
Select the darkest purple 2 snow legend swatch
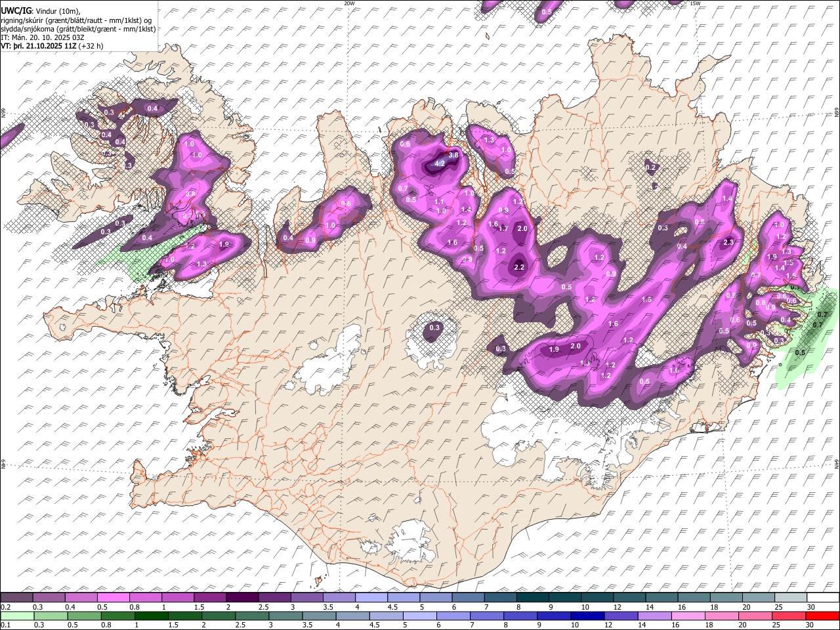click(x=241, y=598)
